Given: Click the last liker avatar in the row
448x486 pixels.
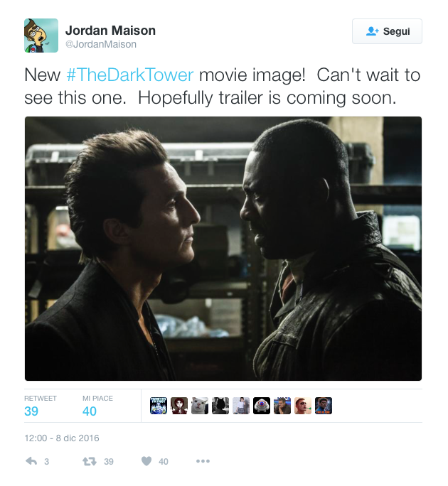Looking at the screenshot, I should click(324, 406).
